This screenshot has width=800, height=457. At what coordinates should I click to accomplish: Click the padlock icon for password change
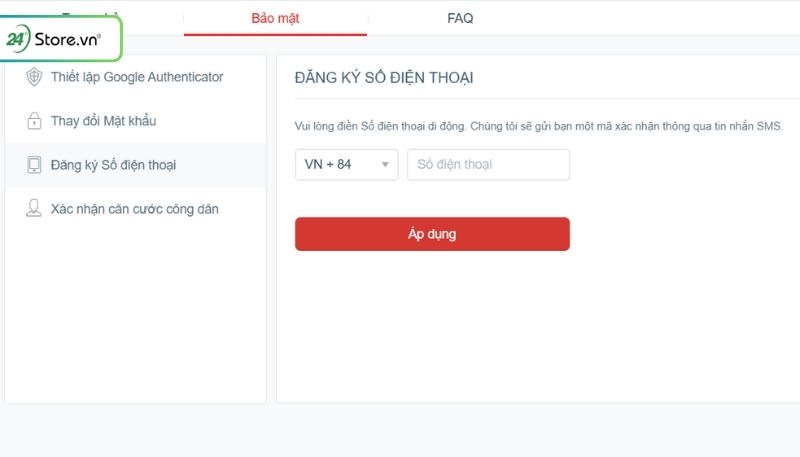tap(33, 121)
